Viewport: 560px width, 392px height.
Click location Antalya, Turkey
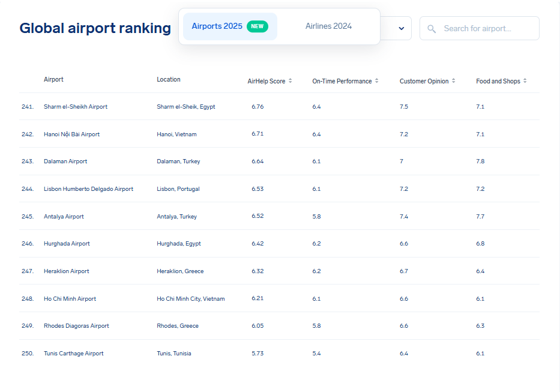[x=177, y=216]
